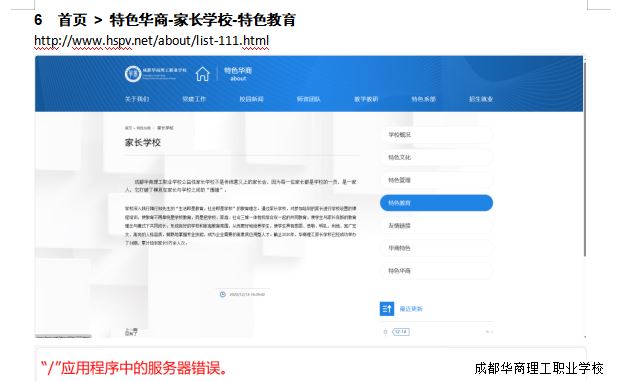Click the 上一篇 previous article link
The width and height of the screenshot is (618, 381).
coord(131,330)
